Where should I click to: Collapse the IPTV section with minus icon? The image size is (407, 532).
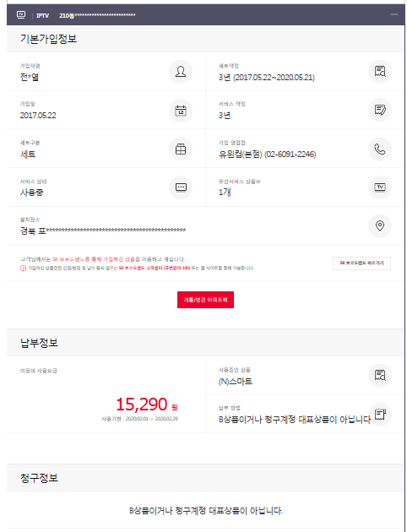pyautogui.click(x=393, y=14)
